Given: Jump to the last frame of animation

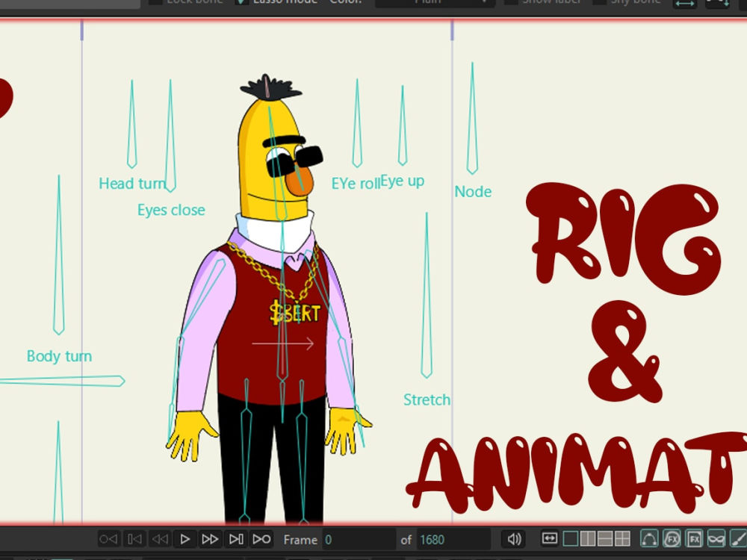Looking at the screenshot, I should (261, 539).
